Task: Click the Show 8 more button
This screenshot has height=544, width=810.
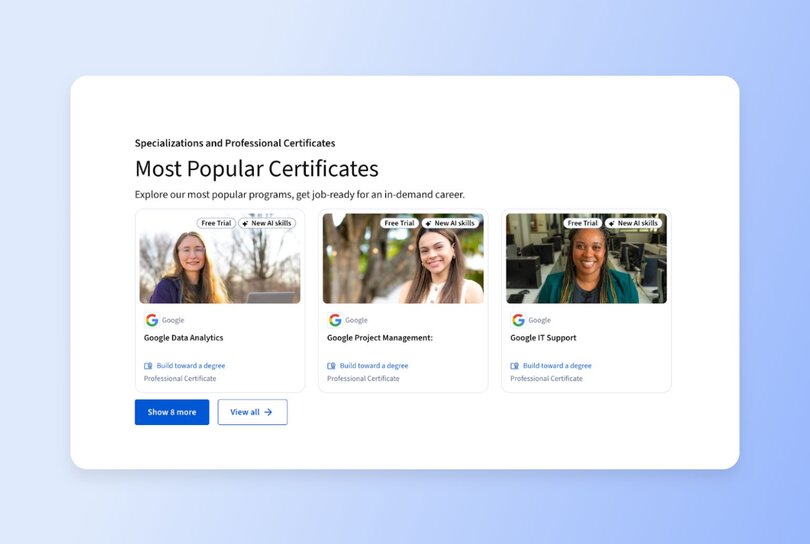Action: pos(172,412)
